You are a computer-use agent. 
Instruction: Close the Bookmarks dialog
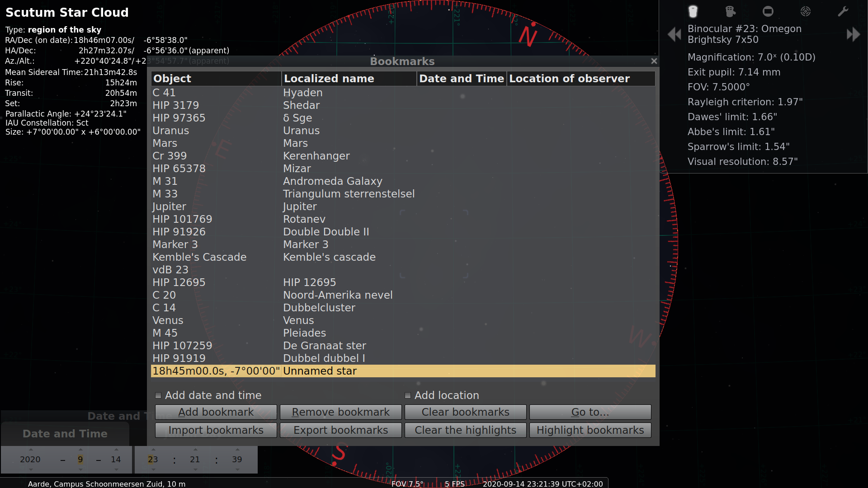pyautogui.click(x=654, y=61)
